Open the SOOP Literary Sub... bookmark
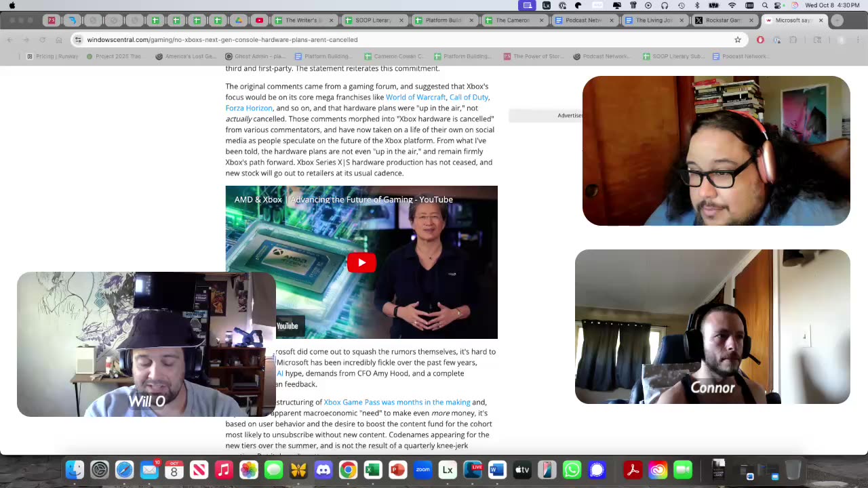Screen dimensions: 868x488 (674, 56)
